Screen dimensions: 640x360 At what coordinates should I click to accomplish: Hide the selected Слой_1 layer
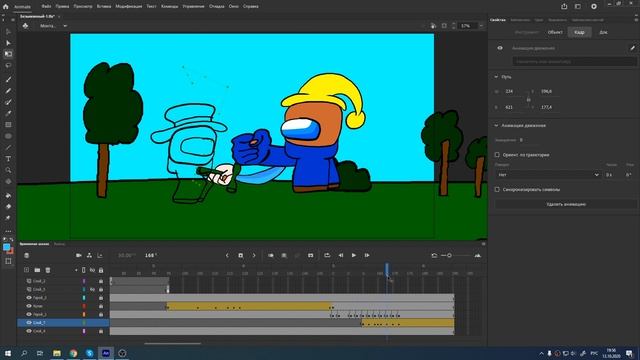[x=29, y=322]
